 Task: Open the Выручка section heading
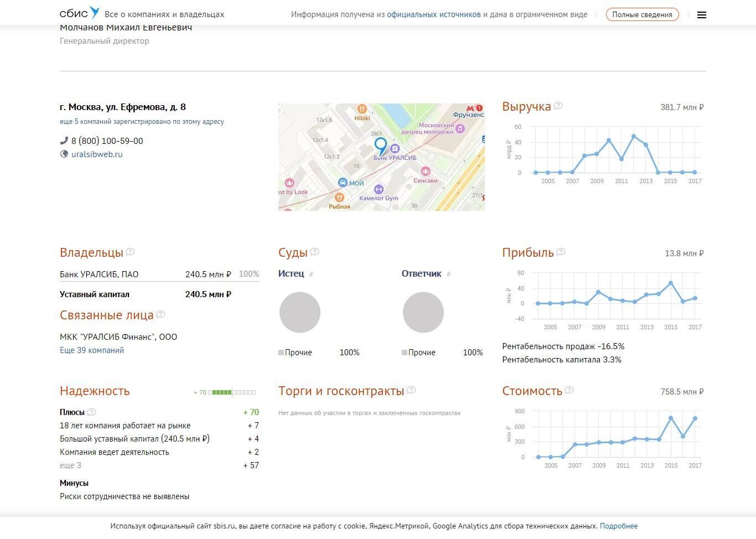(x=526, y=106)
